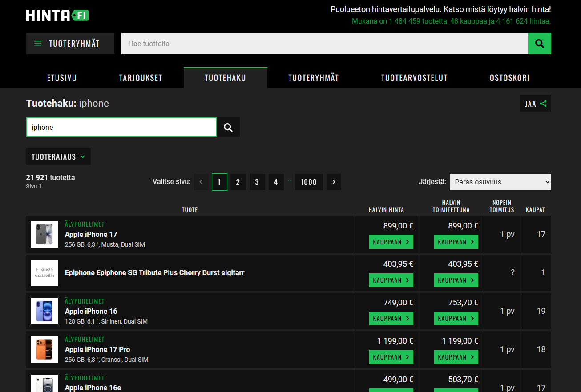Open the Apple iPhone 17 Pro product link
This screenshot has height=392, width=581.
point(97,349)
